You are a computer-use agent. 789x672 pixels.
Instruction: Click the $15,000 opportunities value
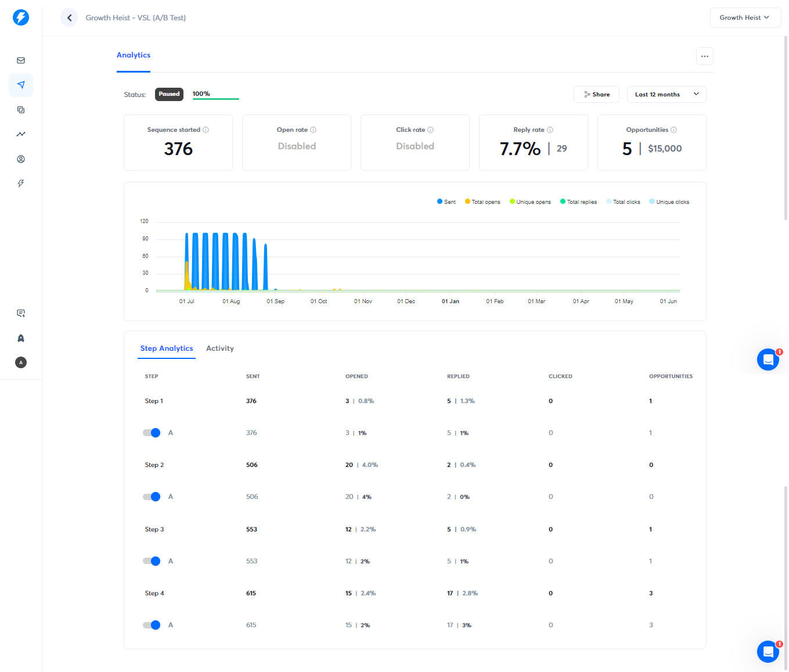[x=665, y=149]
